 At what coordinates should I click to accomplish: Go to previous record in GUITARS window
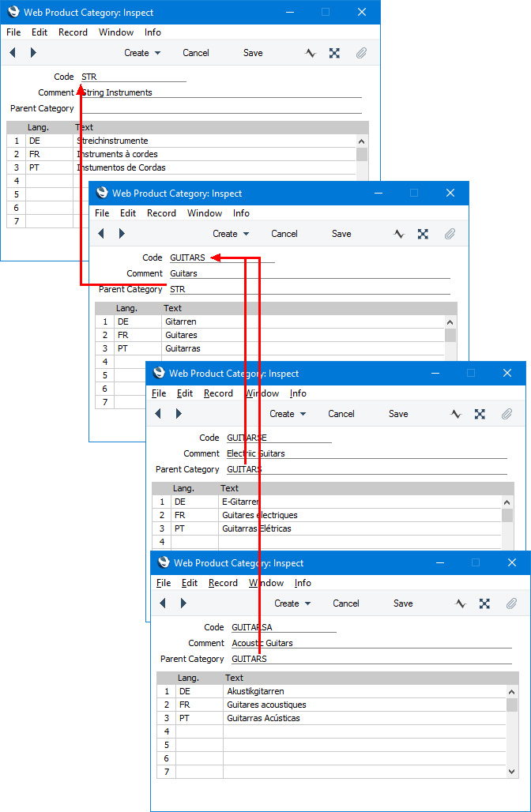101,234
